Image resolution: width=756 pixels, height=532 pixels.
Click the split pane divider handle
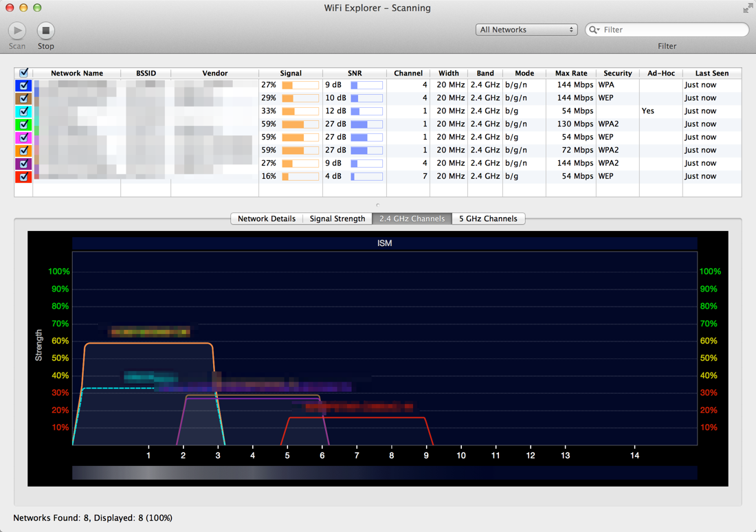pos(377,205)
